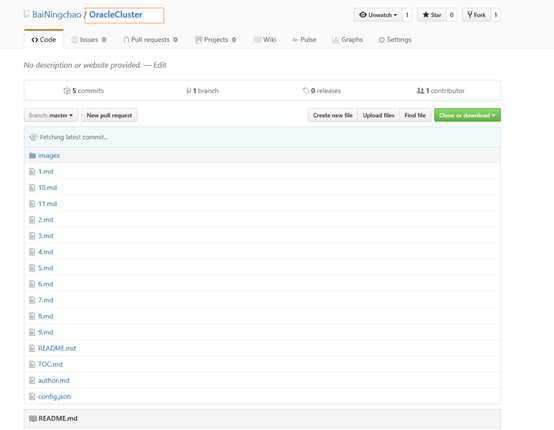Click the Find file button
The width and height of the screenshot is (554, 430).
(x=415, y=116)
